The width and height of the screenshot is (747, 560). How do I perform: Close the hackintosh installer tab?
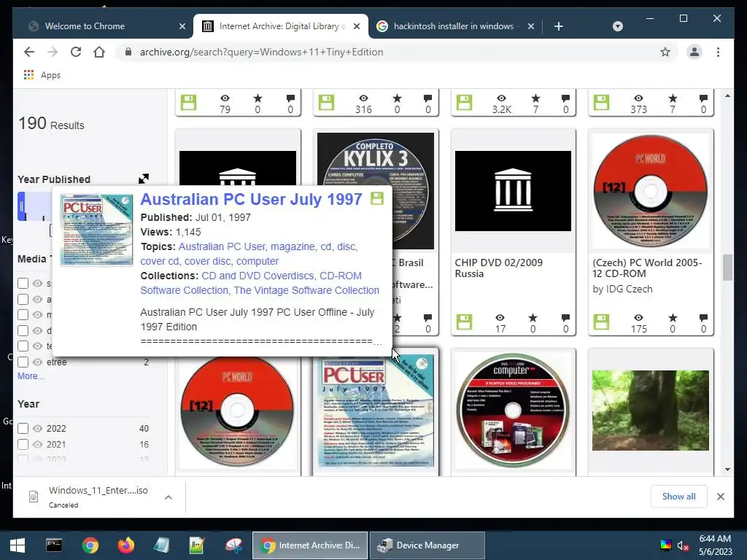point(531,26)
